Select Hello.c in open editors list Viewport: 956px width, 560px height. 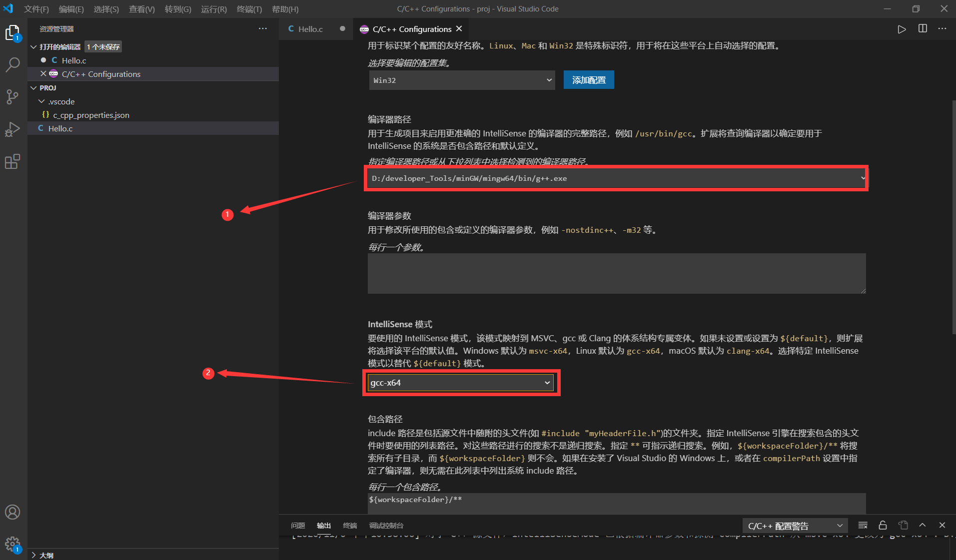(x=153, y=60)
